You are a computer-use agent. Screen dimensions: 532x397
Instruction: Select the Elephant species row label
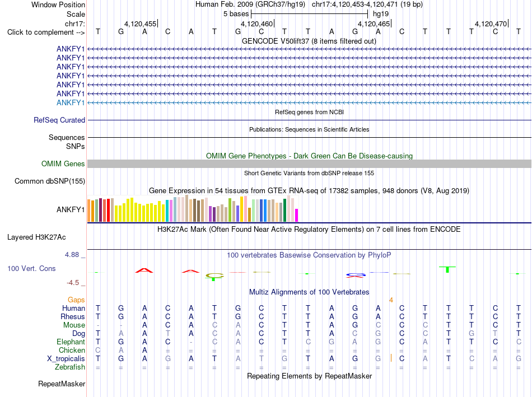(71, 342)
